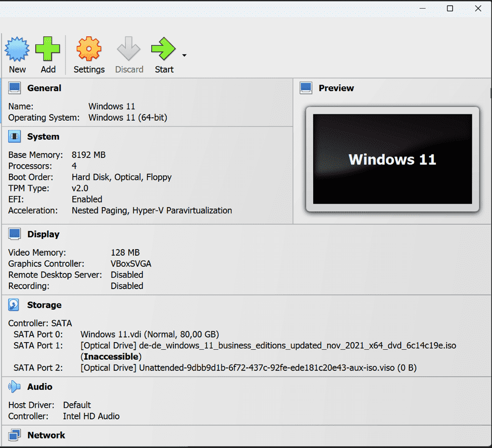Click the Graphics Controller label
The width and height of the screenshot is (492, 448).
pyautogui.click(x=46, y=264)
